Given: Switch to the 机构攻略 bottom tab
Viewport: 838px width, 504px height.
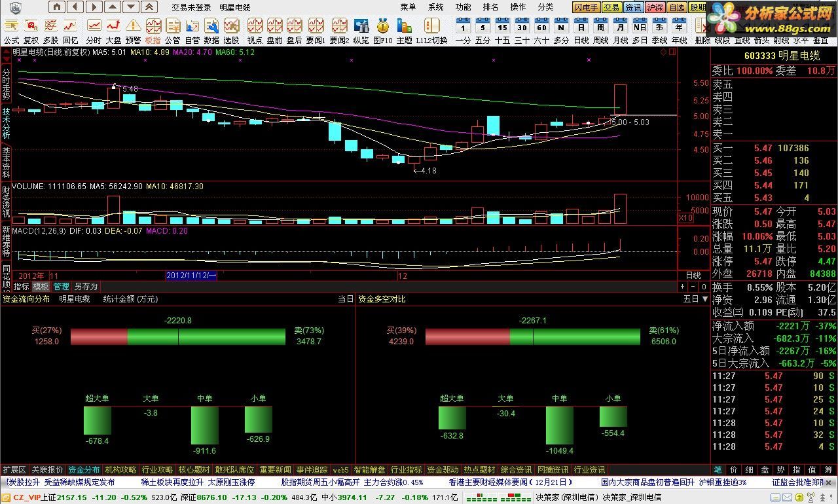Looking at the screenshot, I should tap(121, 470).
